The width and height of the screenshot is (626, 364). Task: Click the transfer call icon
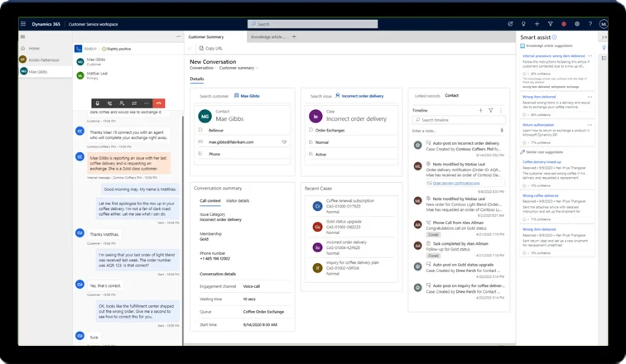[133, 103]
